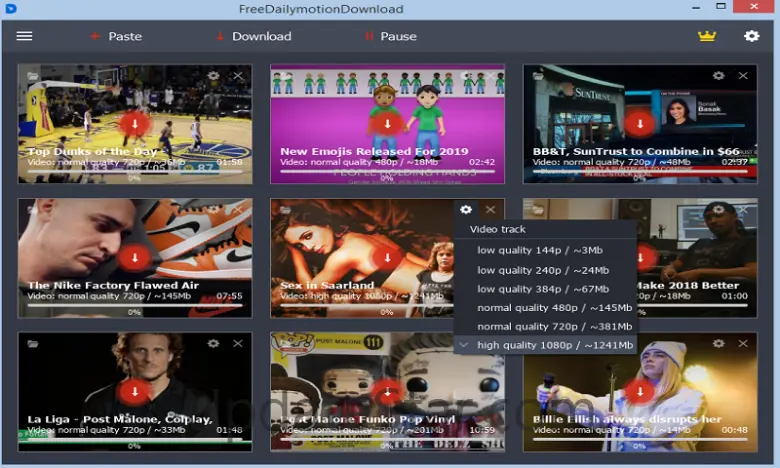The height and width of the screenshot is (468, 780).
Task: Click download arrow on Nike Factory video
Action: tap(135, 257)
